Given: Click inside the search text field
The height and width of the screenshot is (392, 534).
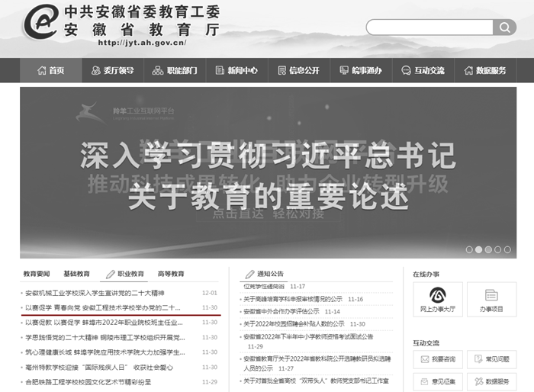Looking at the screenshot, I should click(429, 27).
